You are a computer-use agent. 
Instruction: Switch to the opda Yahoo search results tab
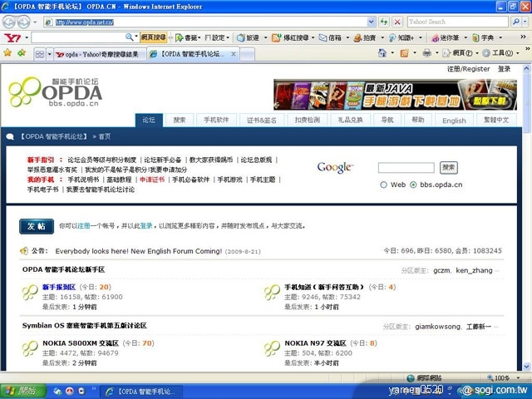point(98,54)
